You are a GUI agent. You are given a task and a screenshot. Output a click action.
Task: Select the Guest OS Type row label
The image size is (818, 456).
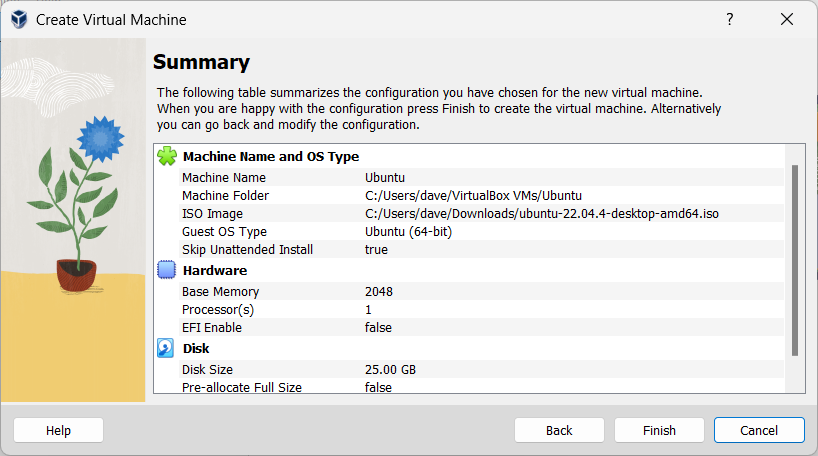pyautogui.click(x=224, y=232)
